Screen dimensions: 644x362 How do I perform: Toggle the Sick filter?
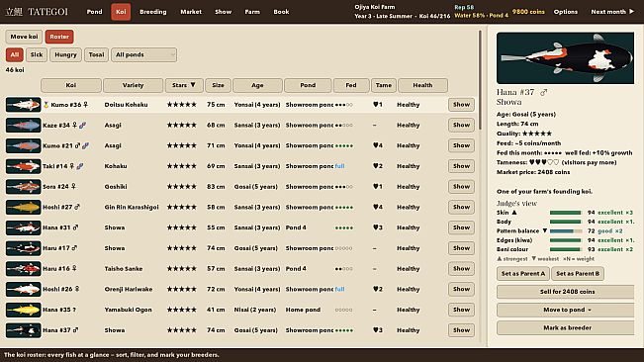[x=37, y=54]
